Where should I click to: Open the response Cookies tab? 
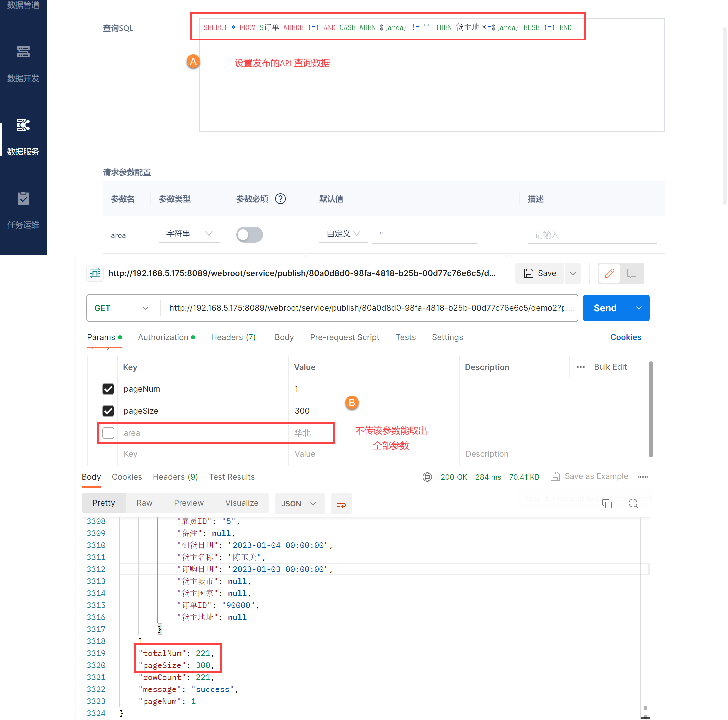point(127,477)
